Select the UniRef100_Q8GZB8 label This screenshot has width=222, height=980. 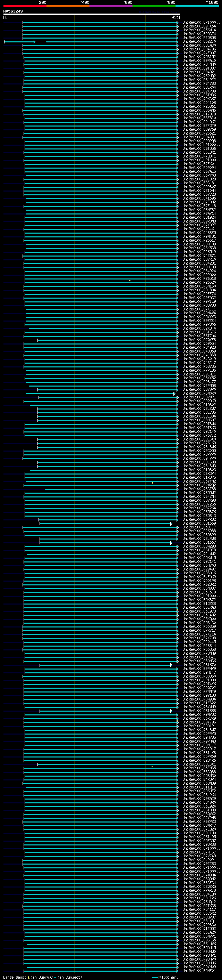pyautogui.click(x=199, y=489)
